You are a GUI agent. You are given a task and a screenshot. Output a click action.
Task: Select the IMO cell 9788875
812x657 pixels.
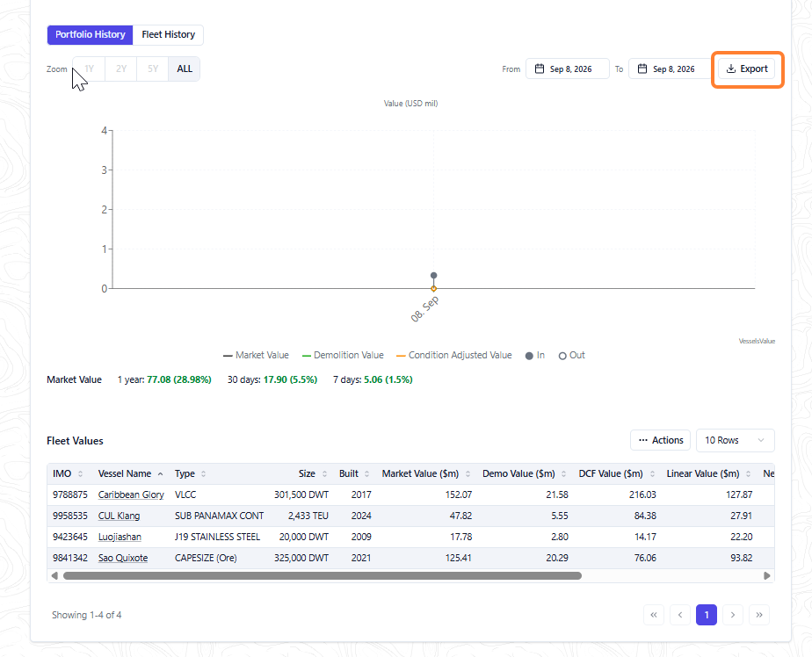point(70,495)
